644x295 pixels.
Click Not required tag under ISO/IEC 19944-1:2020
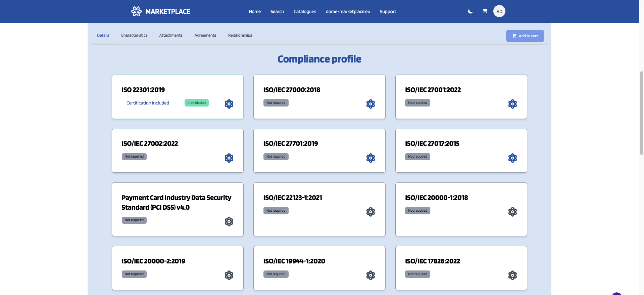[276, 274]
